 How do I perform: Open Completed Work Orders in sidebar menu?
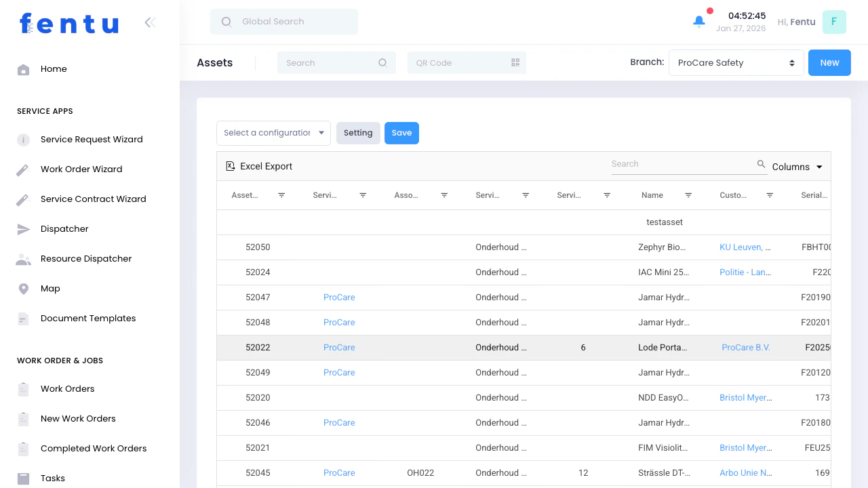coord(94,448)
